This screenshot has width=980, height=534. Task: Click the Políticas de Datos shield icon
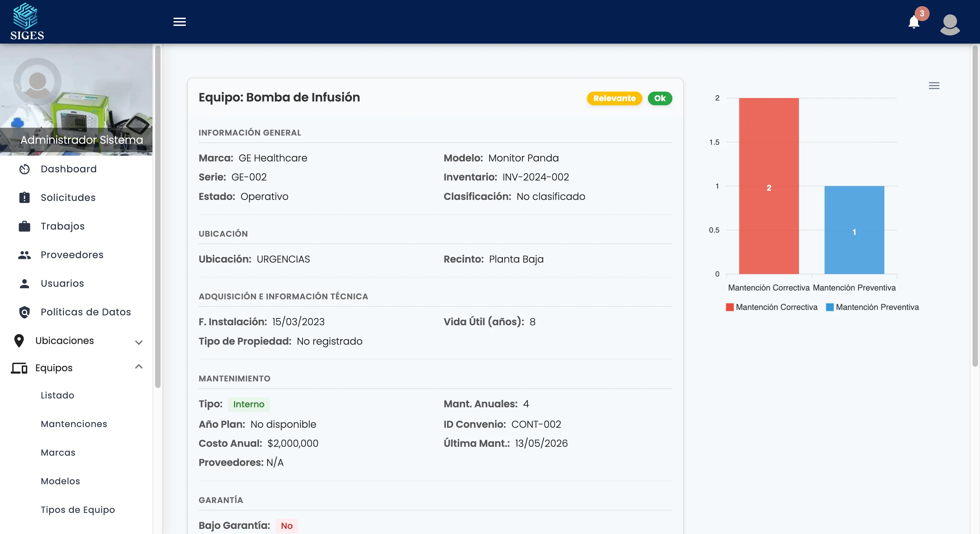tap(24, 312)
